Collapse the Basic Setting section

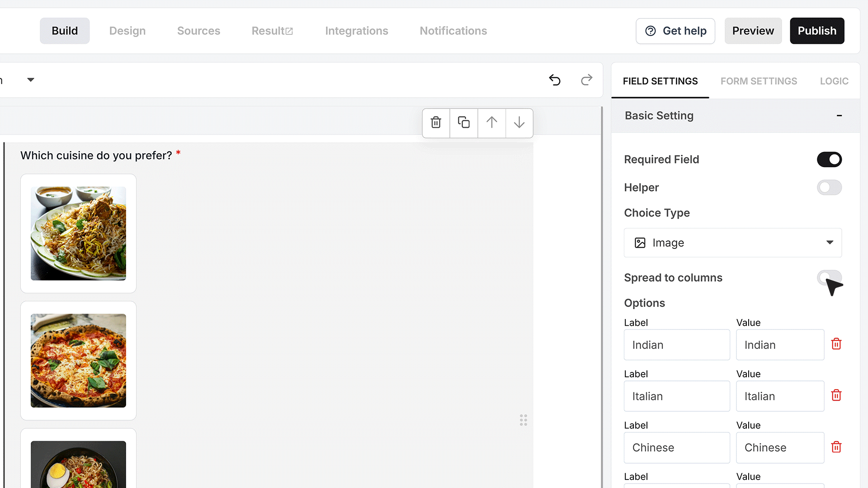(839, 116)
